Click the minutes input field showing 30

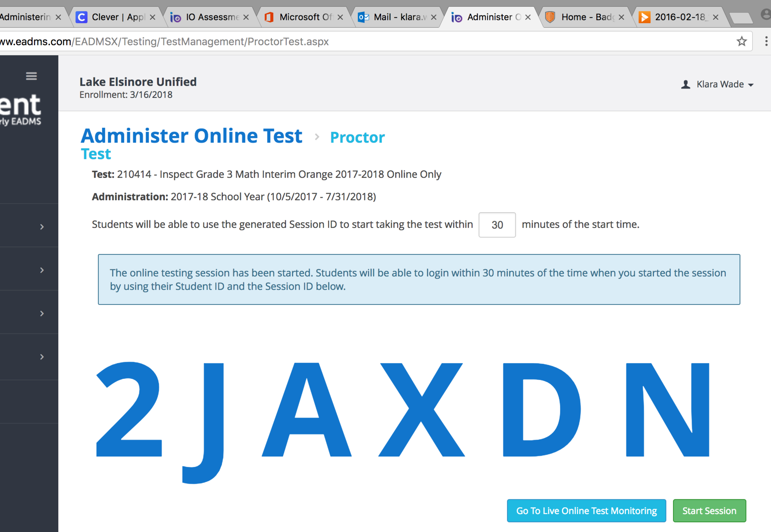[497, 225]
